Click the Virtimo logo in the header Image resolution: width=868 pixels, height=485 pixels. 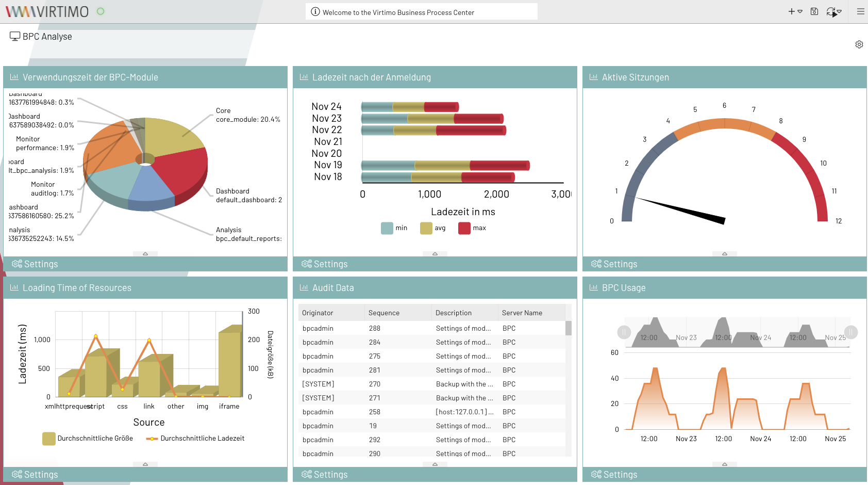pos(46,11)
